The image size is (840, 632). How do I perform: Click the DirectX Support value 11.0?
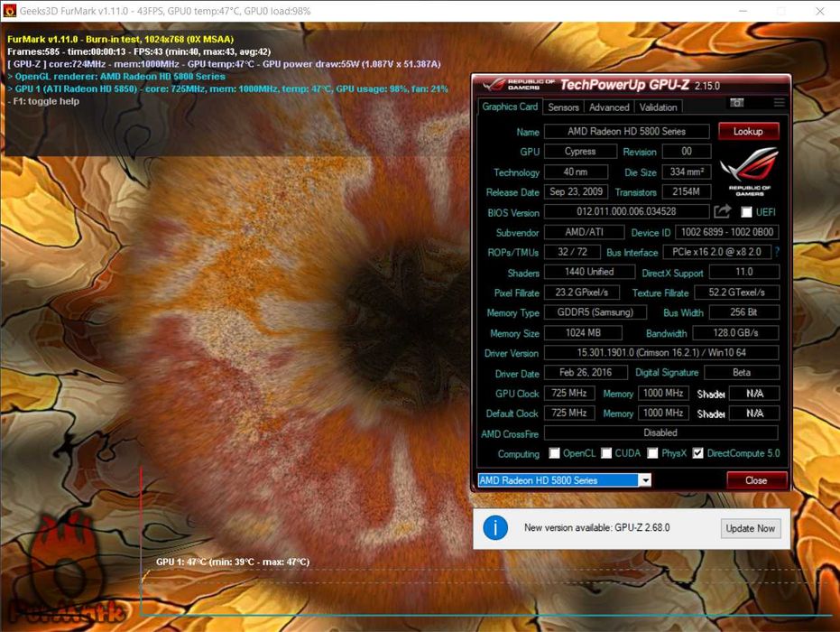[x=744, y=272]
